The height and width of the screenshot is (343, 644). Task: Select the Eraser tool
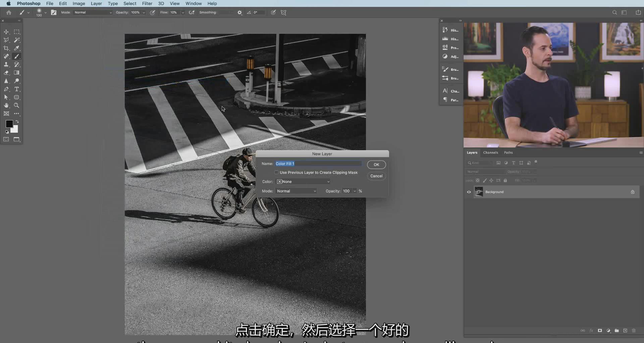[6, 73]
